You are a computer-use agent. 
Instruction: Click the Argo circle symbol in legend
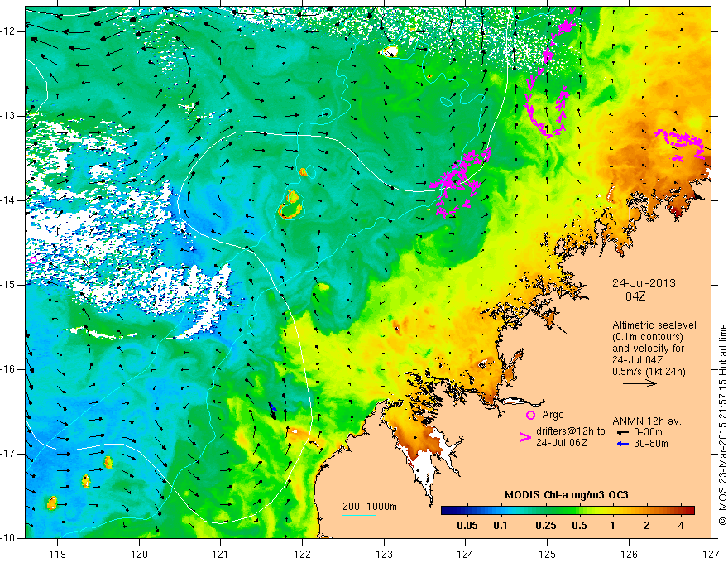click(530, 415)
